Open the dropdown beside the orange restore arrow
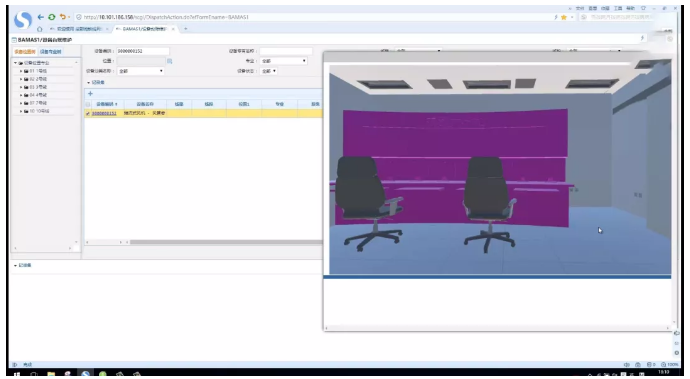690x379 pixels. coord(69,17)
